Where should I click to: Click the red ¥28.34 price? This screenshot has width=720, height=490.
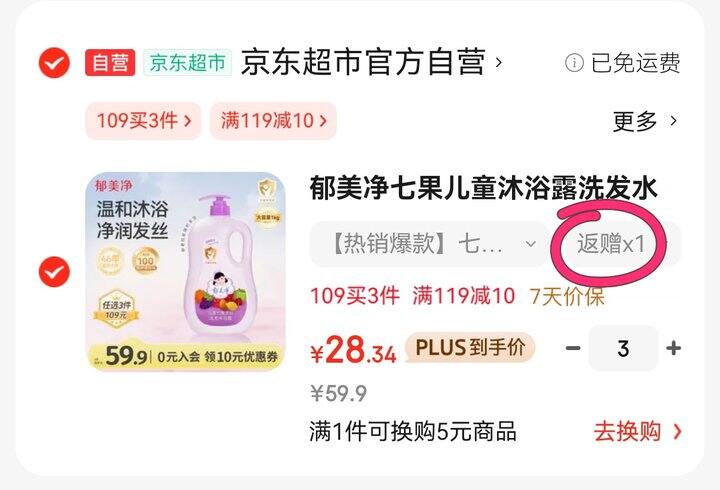coord(353,350)
